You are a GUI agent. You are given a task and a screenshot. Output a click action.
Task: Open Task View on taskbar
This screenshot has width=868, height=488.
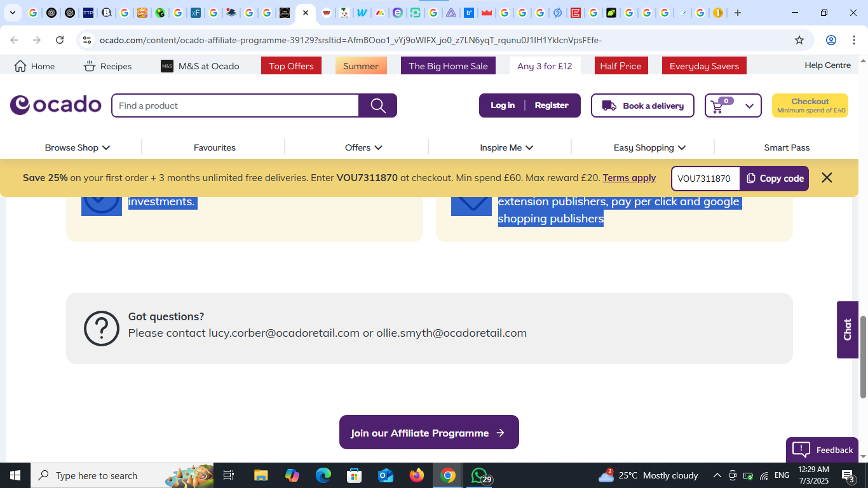(x=229, y=475)
